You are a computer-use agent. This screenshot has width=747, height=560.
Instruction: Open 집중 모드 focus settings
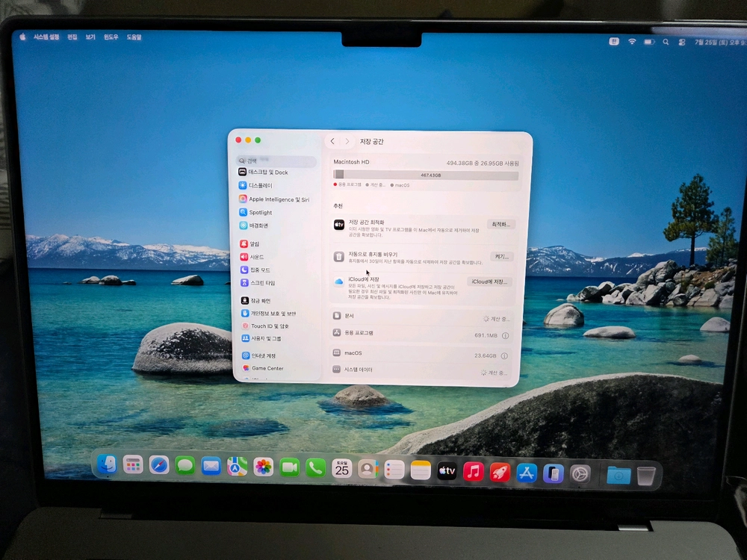pyautogui.click(x=255, y=270)
